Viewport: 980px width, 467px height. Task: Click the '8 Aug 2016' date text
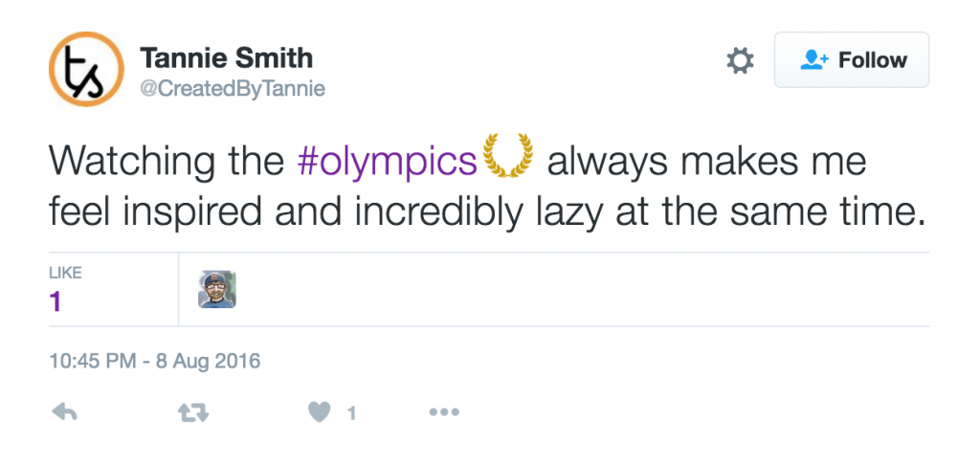[211, 362]
